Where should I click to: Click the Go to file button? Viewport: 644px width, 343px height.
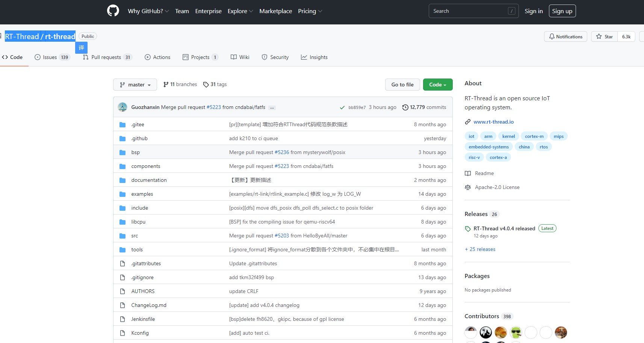(402, 85)
